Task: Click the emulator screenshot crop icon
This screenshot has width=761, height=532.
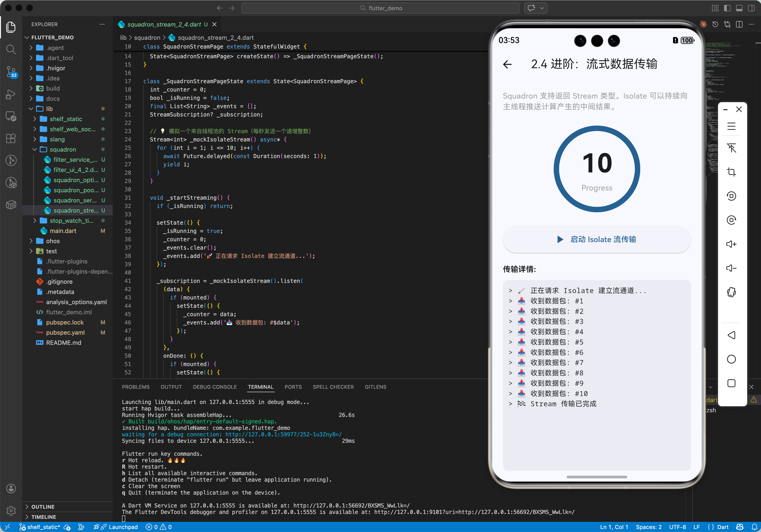Action: pyautogui.click(x=731, y=172)
